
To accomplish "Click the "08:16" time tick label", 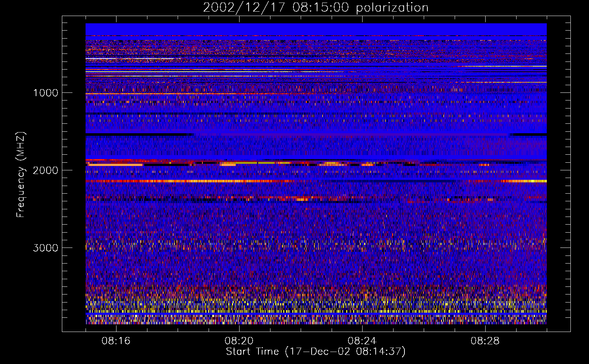I will point(116,341).
